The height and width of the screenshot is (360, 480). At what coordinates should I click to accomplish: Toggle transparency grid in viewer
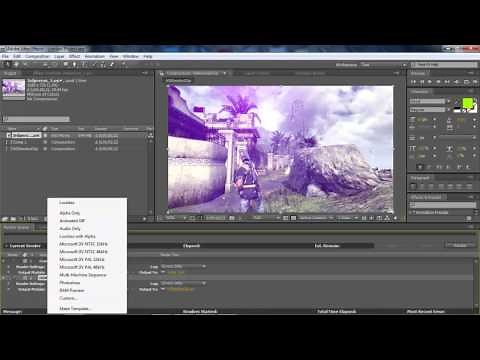click(294, 218)
